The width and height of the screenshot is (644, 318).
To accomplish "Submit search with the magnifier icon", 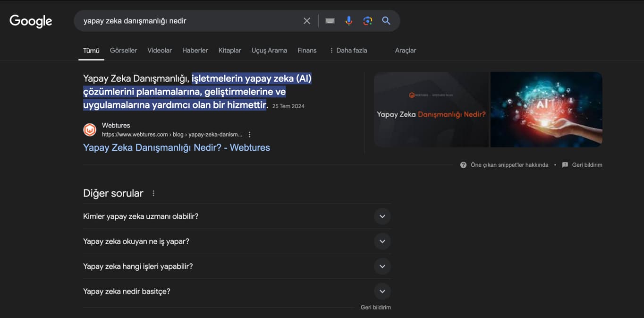I will coord(386,21).
